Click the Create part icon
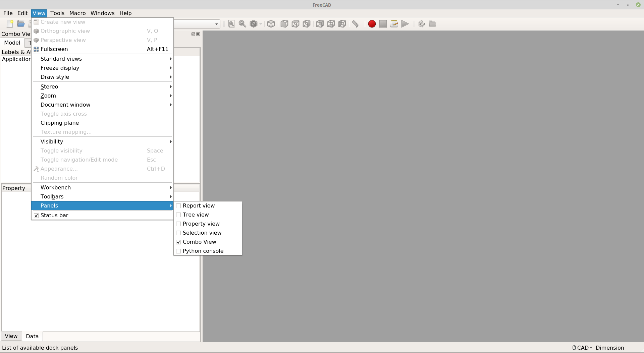The image size is (644, 353). [422, 24]
